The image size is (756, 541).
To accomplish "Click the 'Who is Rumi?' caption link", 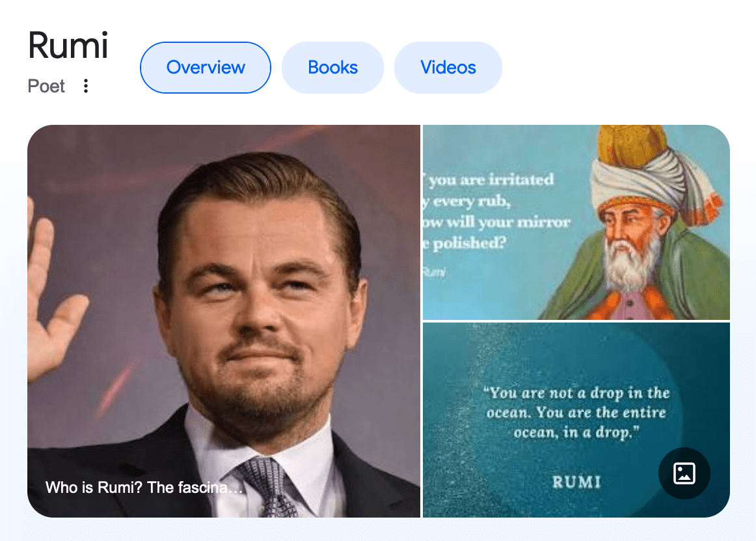I will (144, 487).
